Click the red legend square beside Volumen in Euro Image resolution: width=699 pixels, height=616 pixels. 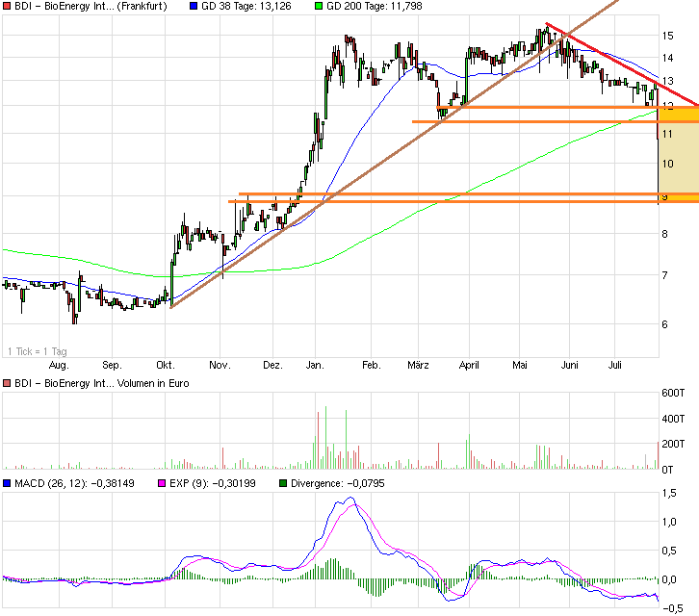tap(8, 383)
